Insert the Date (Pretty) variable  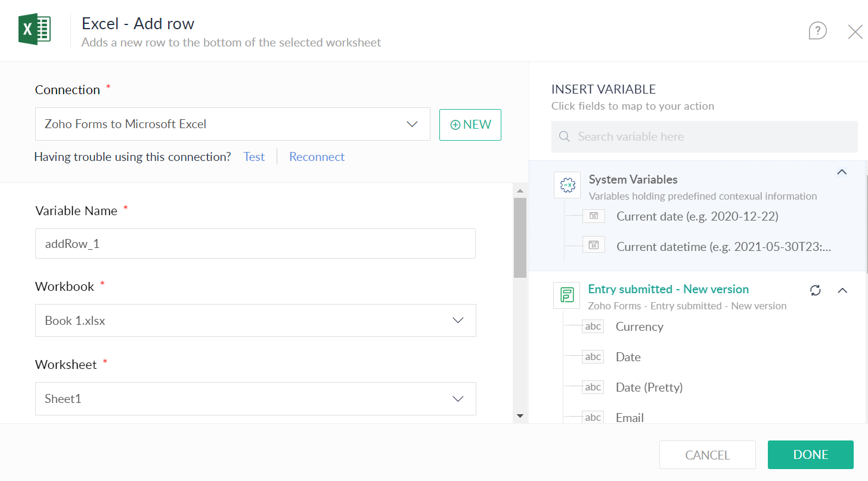(649, 387)
